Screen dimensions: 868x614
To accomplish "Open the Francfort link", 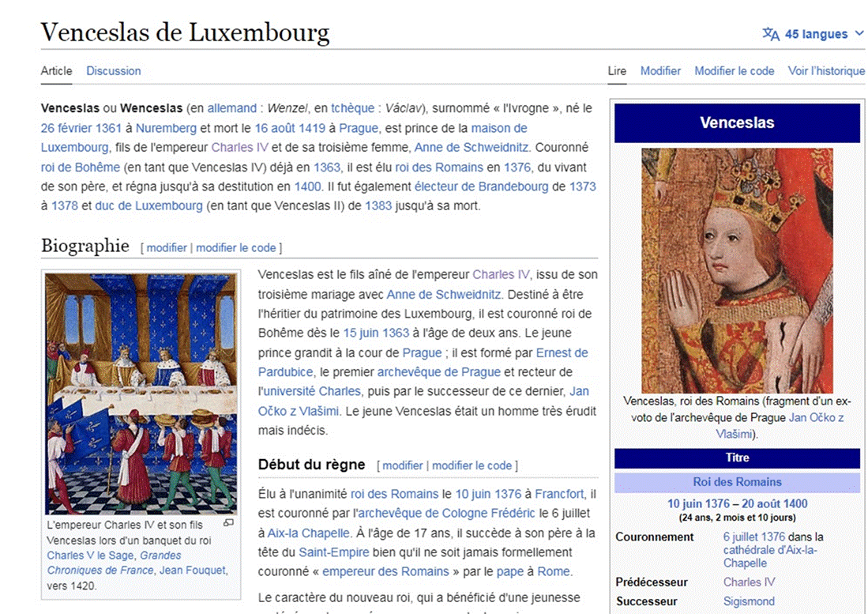I will click(x=559, y=494).
